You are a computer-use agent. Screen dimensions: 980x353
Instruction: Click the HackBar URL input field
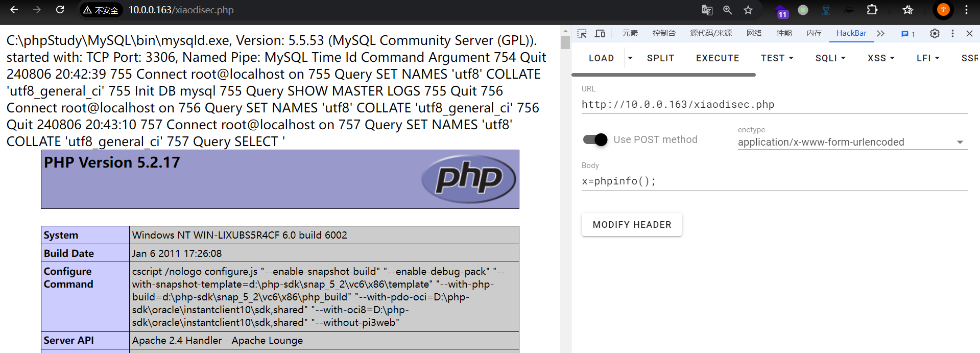pyautogui.click(x=774, y=105)
